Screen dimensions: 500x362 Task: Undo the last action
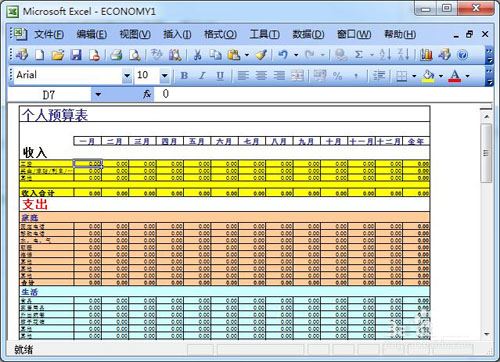click(283, 55)
